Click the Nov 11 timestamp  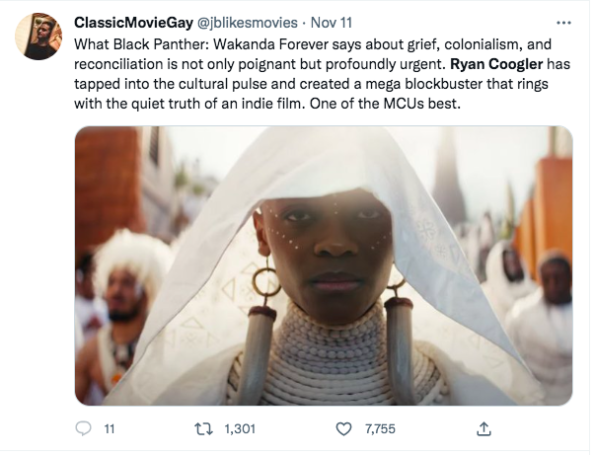pos(331,23)
